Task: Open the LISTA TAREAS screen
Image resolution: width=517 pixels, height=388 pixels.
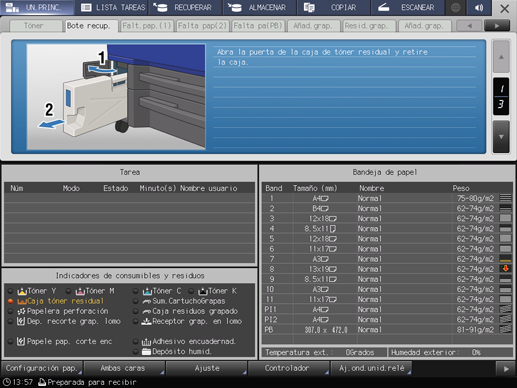Action: click(x=113, y=7)
